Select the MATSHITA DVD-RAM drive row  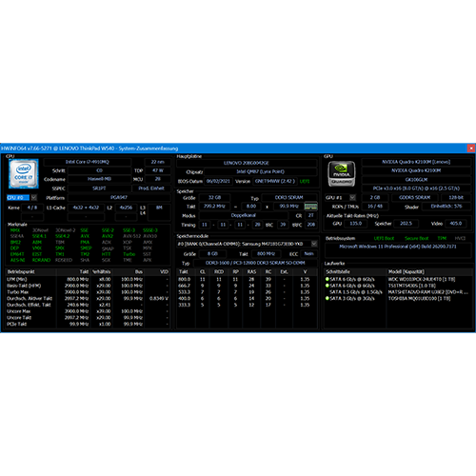[x=398, y=292]
